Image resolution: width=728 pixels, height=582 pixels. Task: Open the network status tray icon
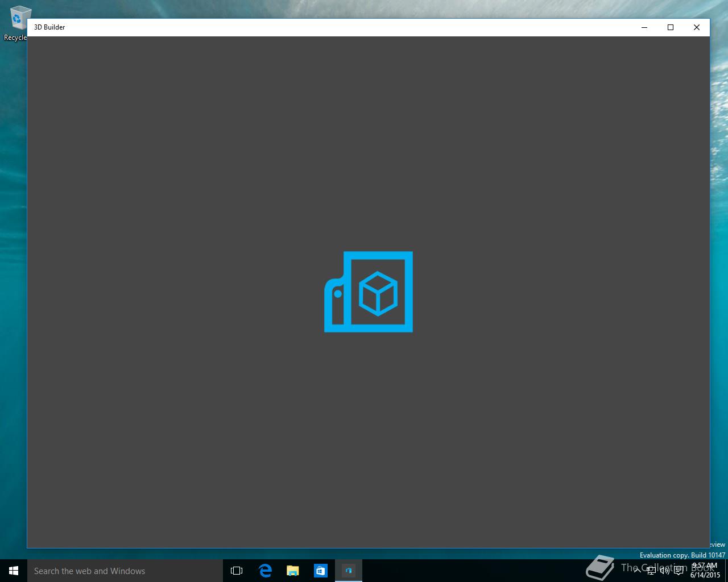(x=651, y=571)
